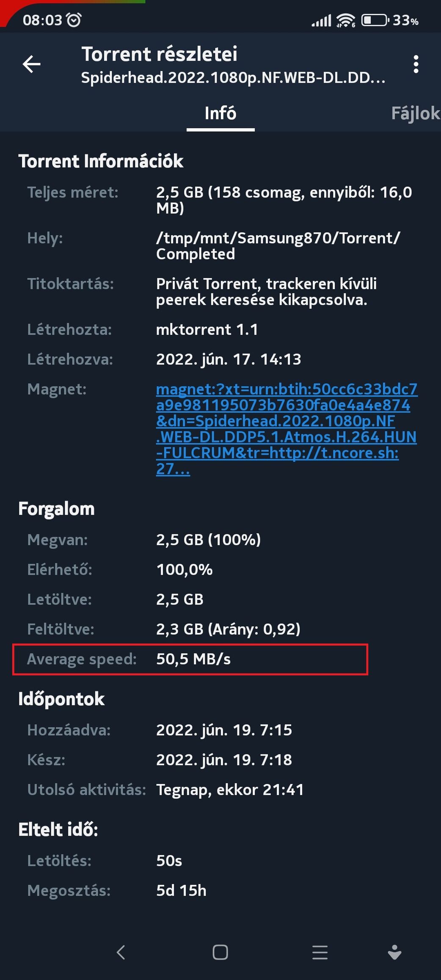Tap the alarm clock status icon
441x980 pixels.
(74, 20)
